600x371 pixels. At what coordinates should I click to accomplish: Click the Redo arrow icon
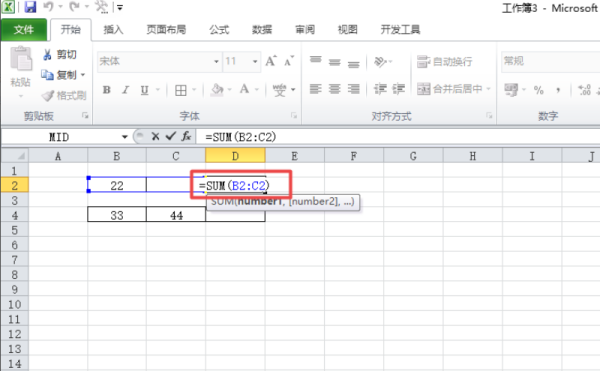pos(75,7)
